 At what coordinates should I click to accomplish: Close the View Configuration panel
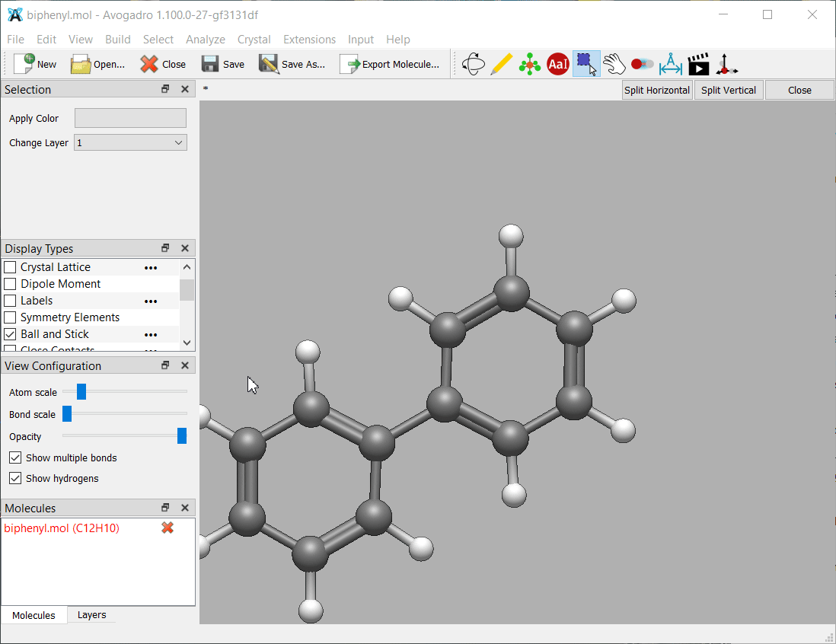click(x=185, y=365)
